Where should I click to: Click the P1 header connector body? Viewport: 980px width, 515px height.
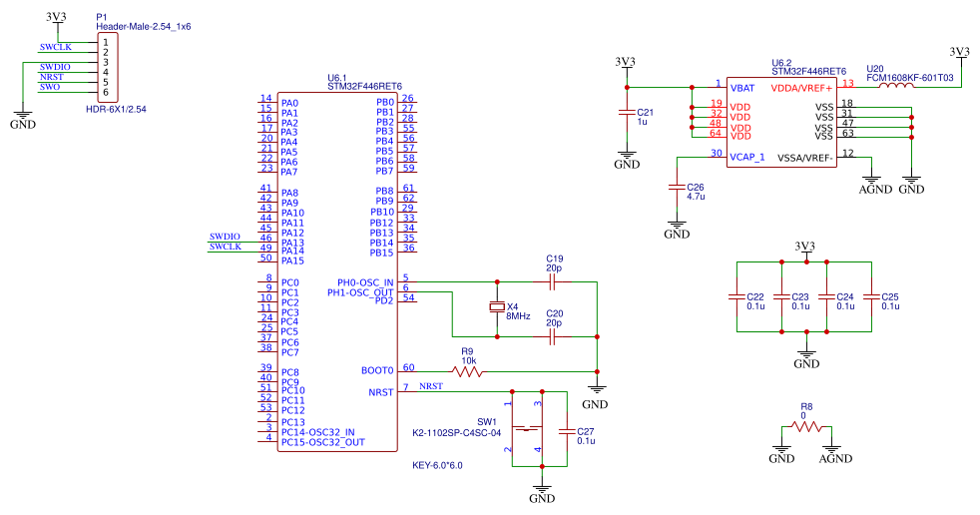pyautogui.click(x=108, y=67)
